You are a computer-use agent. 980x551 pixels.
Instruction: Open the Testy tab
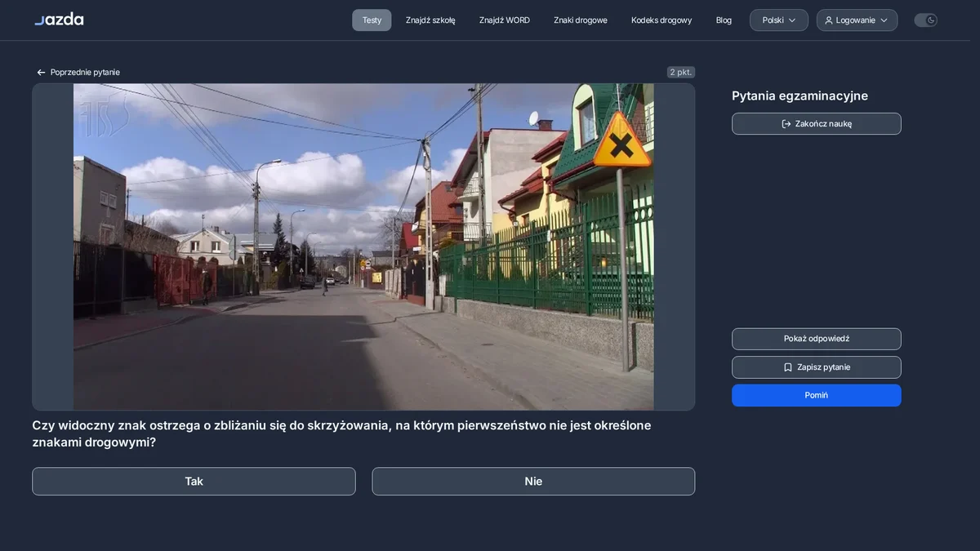pyautogui.click(x=372, y=20)
